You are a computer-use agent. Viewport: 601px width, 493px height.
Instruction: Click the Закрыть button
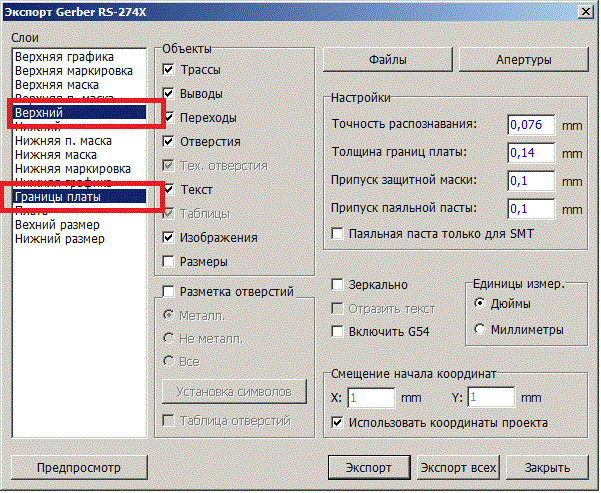tap(547, 468)
